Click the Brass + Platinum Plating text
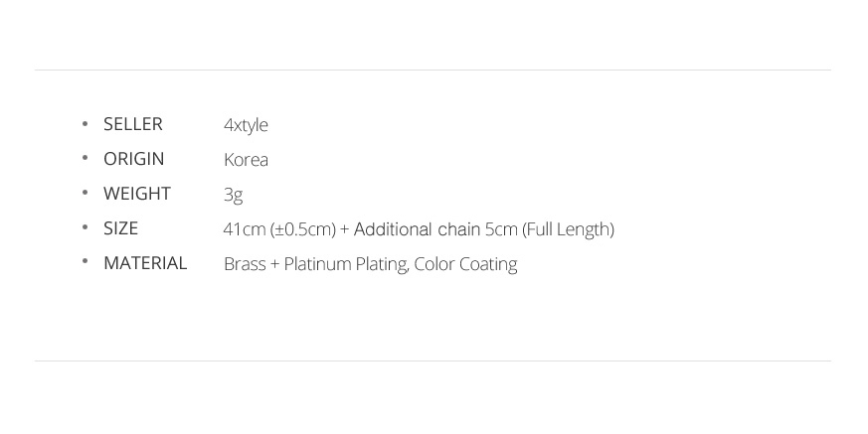This screenshot has height=434, width=868. point(316,264)
